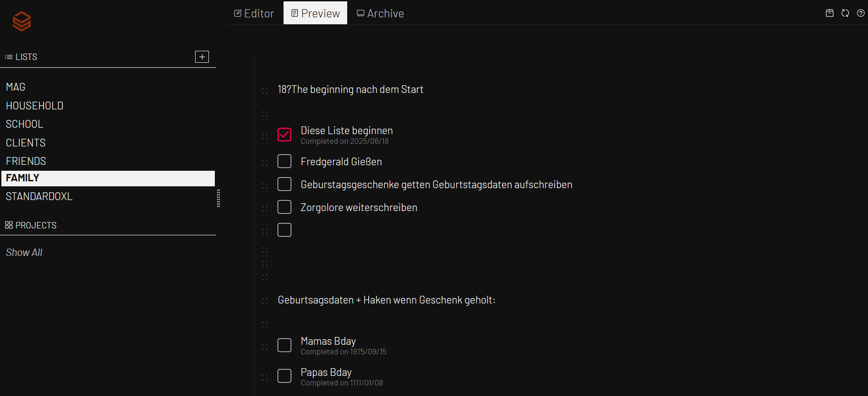Switch to the Editor tab

tap(254, 13)
